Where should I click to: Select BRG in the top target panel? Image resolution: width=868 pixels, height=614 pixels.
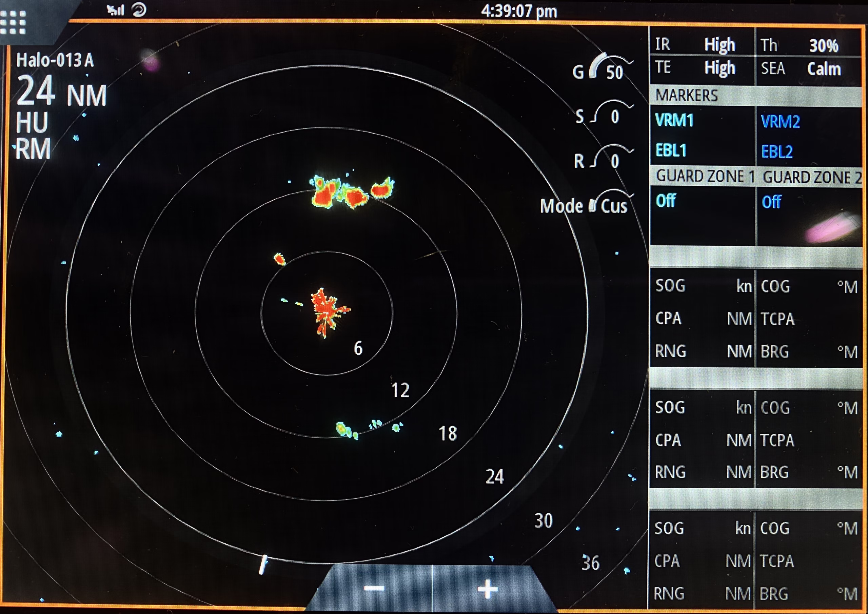tap(774, 352)
